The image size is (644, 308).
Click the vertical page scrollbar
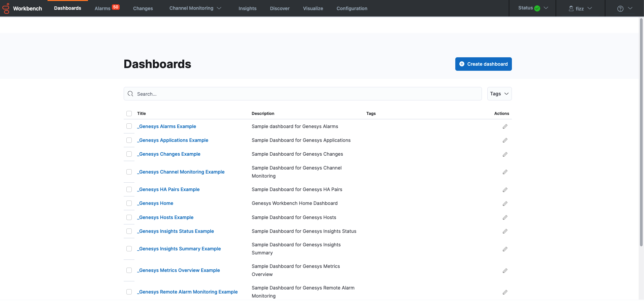641,132
